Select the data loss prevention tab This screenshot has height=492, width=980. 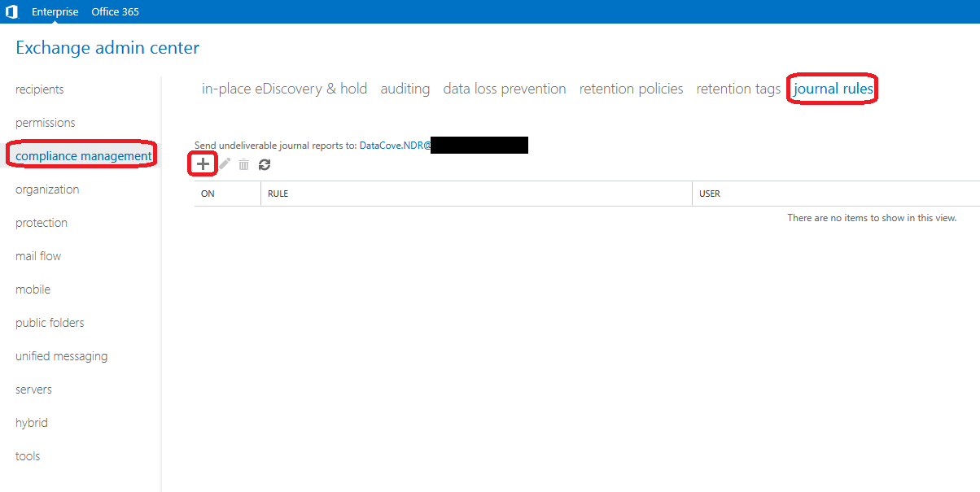coord(504,89)
